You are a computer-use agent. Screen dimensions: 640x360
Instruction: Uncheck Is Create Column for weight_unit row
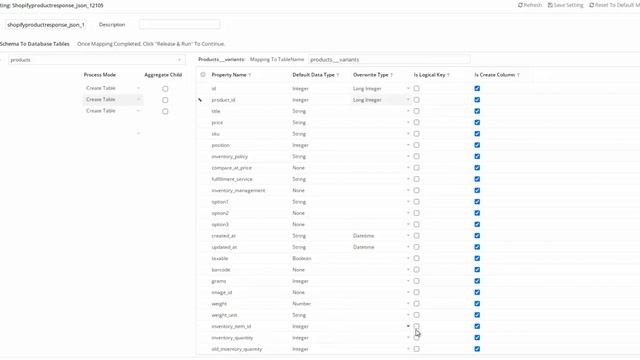click(477, 315)
